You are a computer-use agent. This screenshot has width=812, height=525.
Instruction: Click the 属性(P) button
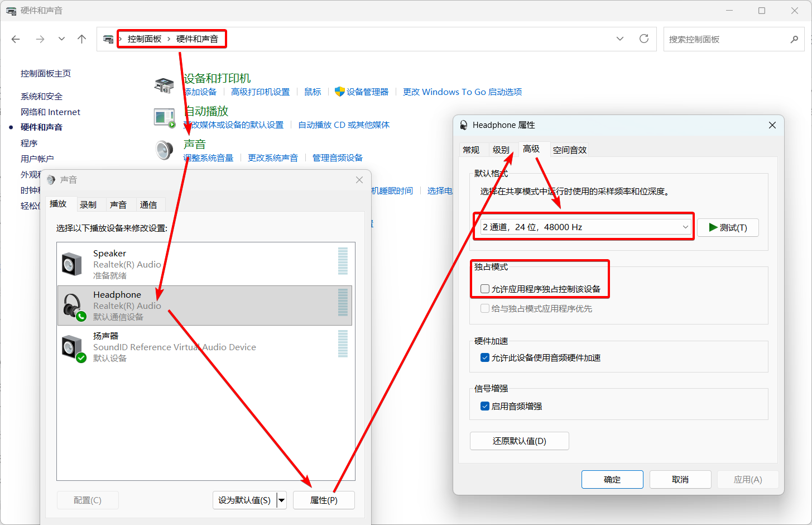click(x=324, y=500)
